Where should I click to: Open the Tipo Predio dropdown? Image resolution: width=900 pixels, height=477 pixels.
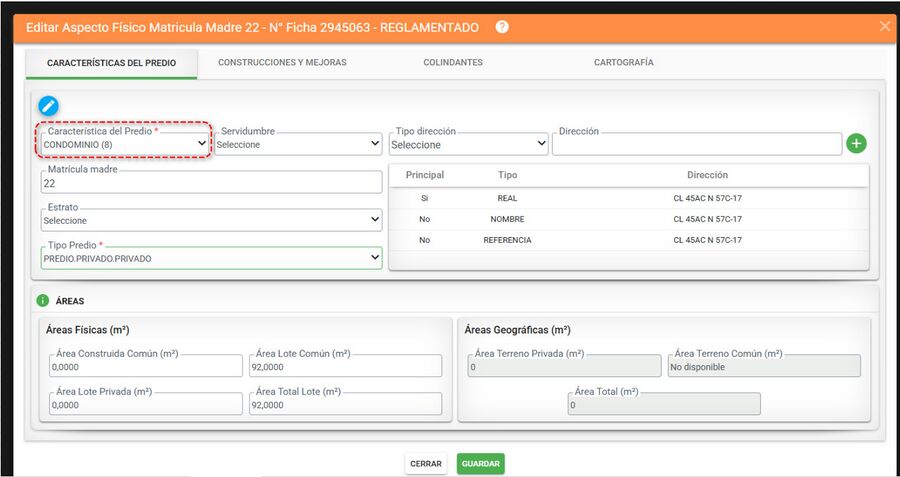[x=211, y=258]
